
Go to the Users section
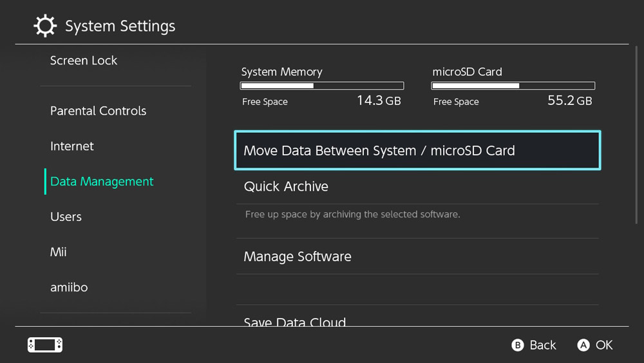tap(66, 217)
